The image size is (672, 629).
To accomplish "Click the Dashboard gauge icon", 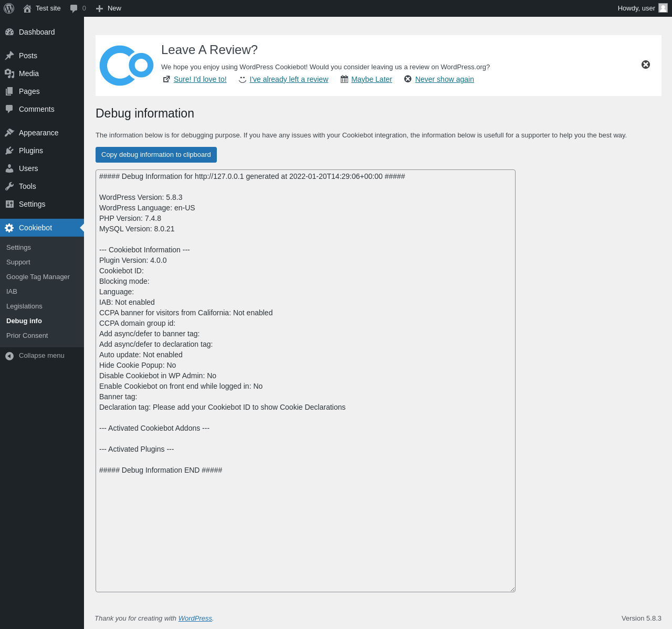I will tap(9, 32).
